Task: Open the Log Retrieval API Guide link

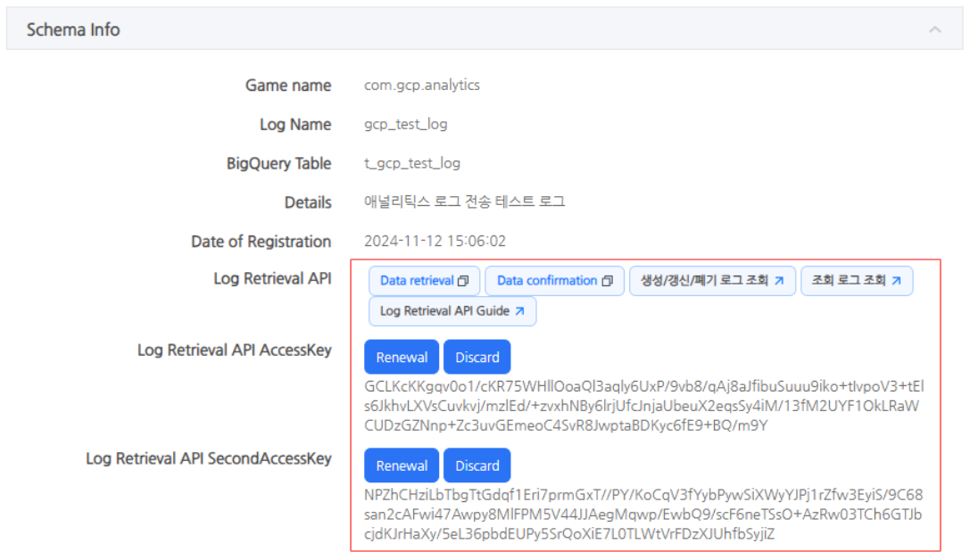Action: 444,311
